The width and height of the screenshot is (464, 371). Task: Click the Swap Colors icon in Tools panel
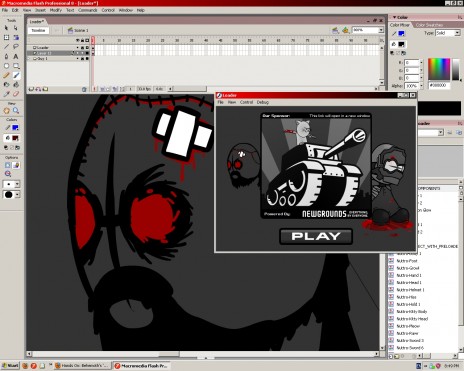(x=18, y=147)
